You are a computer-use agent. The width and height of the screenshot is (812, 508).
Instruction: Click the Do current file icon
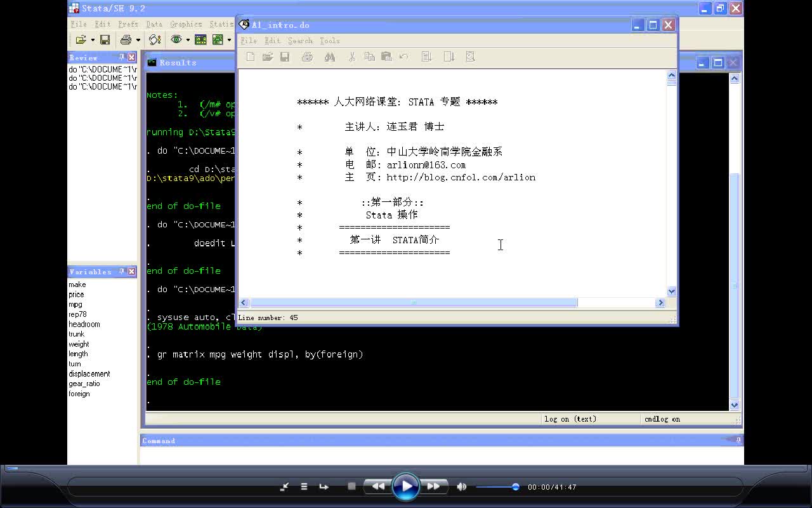[426, 57]
